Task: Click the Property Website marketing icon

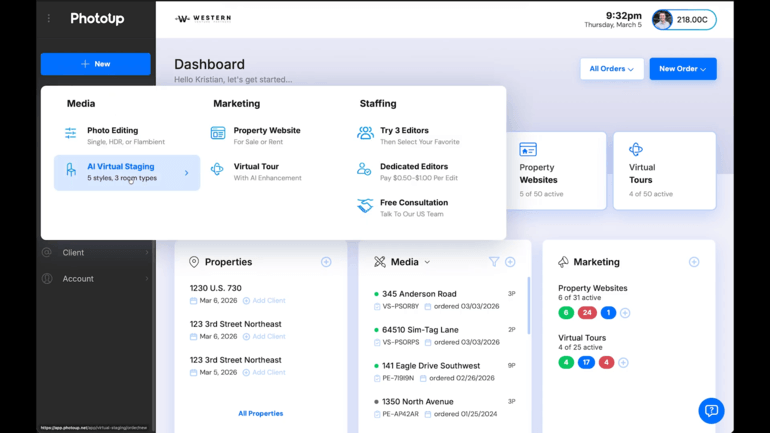Action: [x=218, y=133]
